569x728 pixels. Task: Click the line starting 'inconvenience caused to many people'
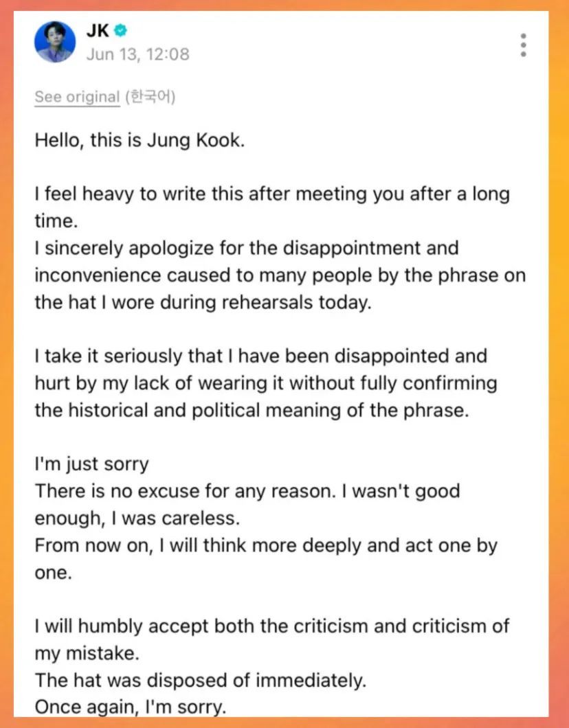(x=280, y=275)
